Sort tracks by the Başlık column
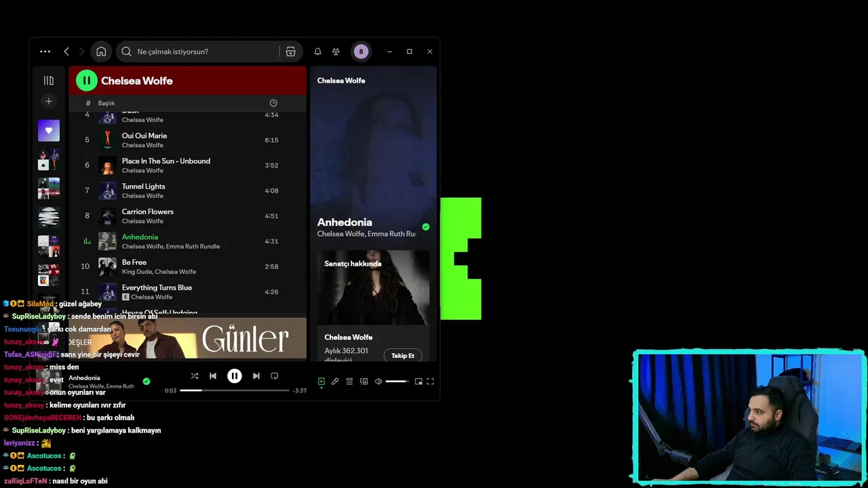868x488 pixels. (x=106, y=103)
